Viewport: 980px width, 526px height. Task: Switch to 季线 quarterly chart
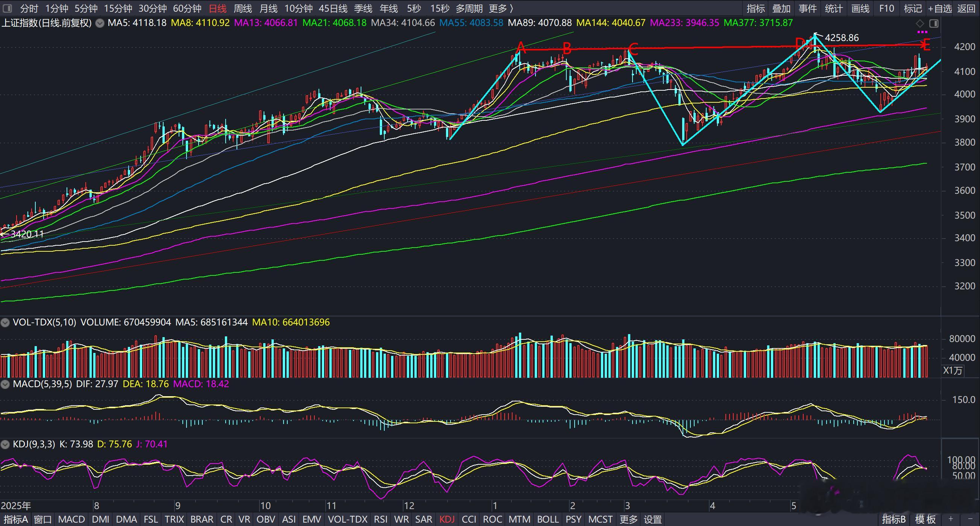[x=363, y=8]
